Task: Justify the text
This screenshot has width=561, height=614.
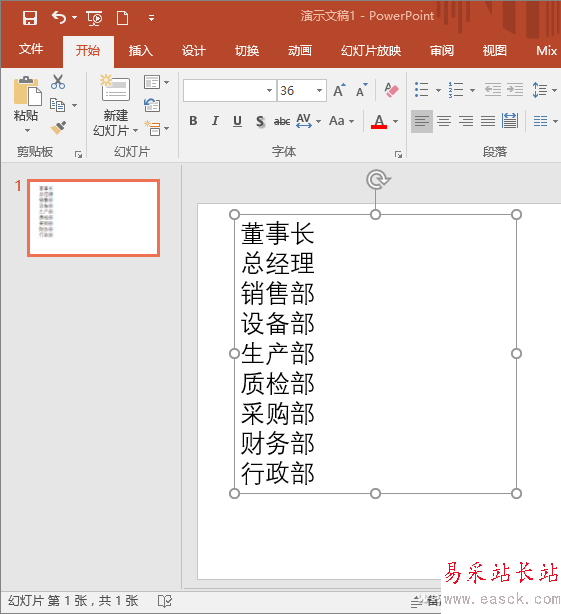Action: (488, 121)
